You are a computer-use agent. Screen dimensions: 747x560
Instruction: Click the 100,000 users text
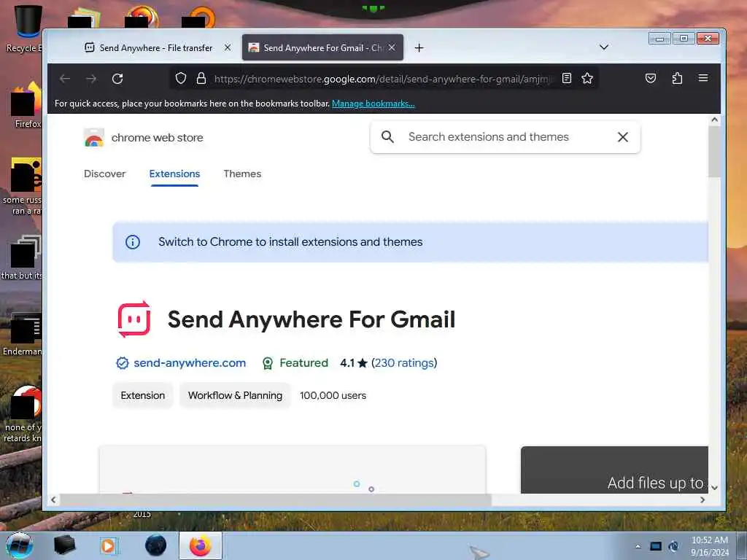point(333,395)
